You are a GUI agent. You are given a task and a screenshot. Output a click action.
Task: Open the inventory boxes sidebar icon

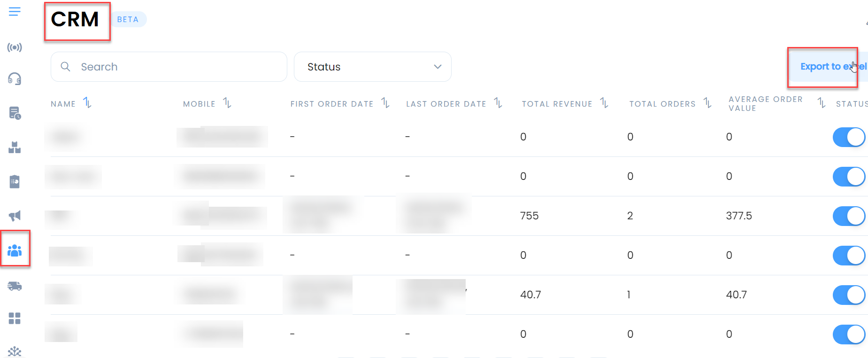(x=15, y=148)
